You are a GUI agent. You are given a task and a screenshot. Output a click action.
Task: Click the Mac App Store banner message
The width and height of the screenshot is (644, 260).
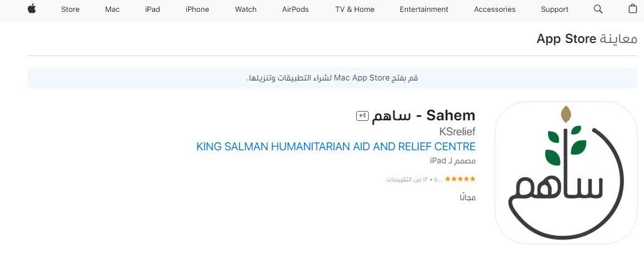tap(332, 79)
